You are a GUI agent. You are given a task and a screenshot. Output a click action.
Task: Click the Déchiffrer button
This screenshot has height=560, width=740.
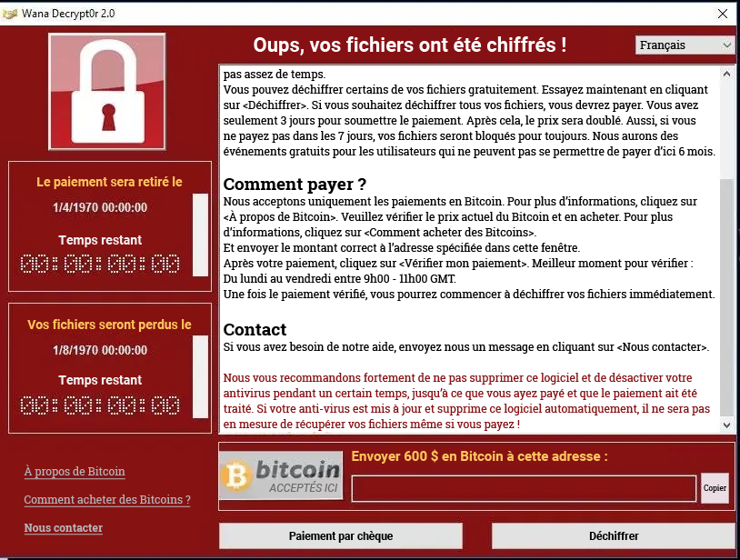click(614, 536)
